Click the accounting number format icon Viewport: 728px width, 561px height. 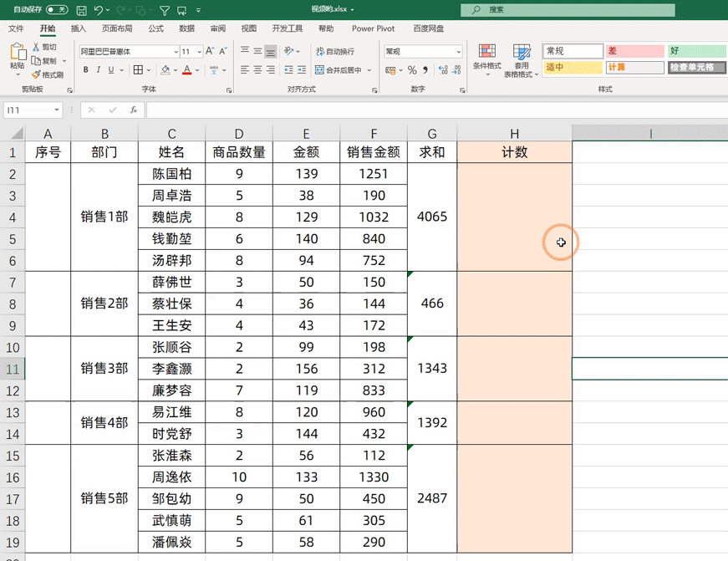[390, 70]
